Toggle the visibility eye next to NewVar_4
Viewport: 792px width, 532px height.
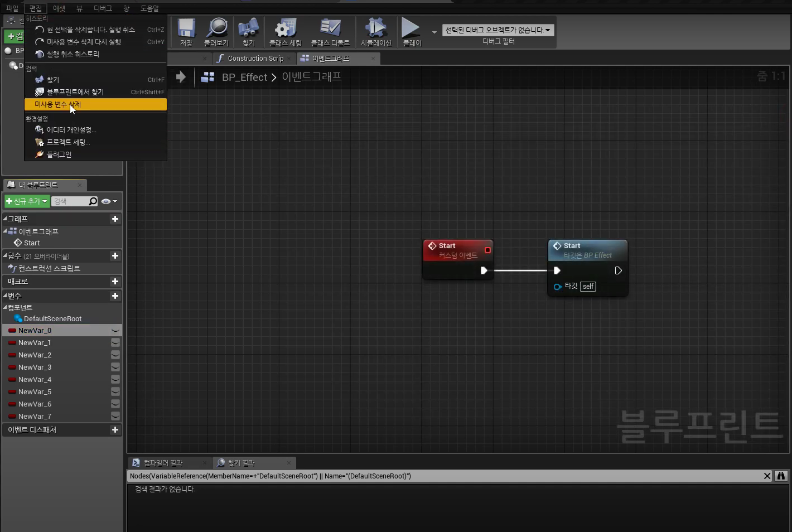pos(115,380)
